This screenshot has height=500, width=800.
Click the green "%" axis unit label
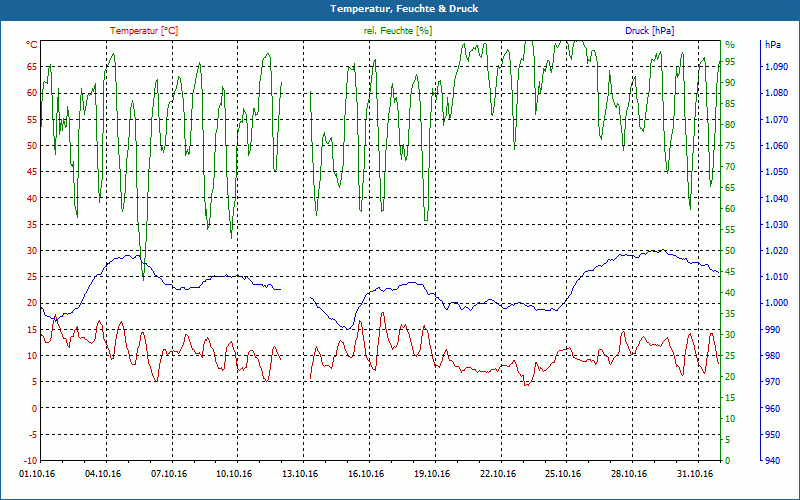[730, 44]
